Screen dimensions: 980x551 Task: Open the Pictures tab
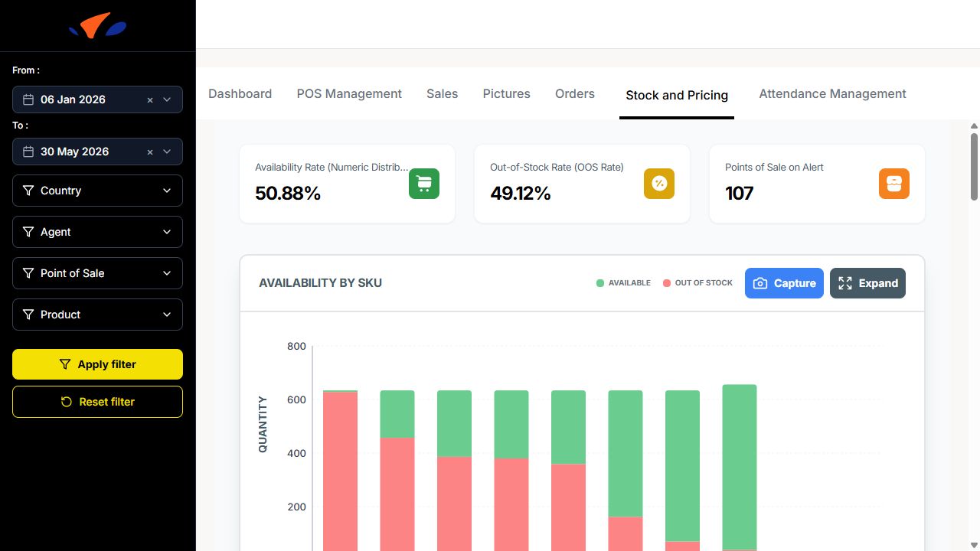coord(506,93)
